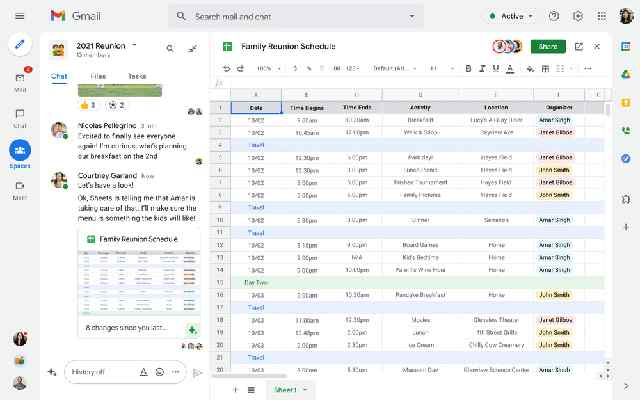Open Mail in the left rail

pyautogui.click(x=20, y=82)
